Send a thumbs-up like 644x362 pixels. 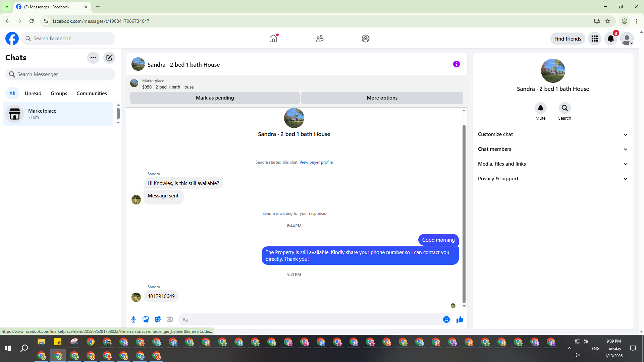pyautogui.click(x=460, y=319)
